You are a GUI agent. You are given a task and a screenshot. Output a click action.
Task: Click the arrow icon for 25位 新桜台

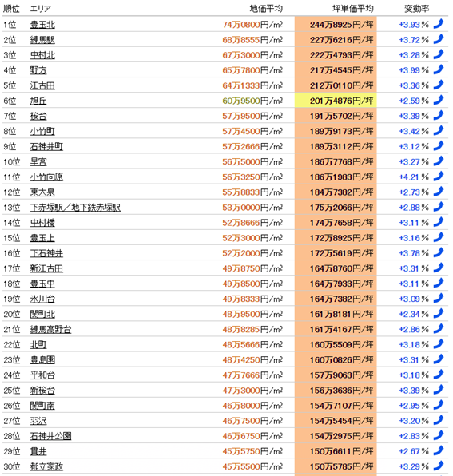coord(439,390)
